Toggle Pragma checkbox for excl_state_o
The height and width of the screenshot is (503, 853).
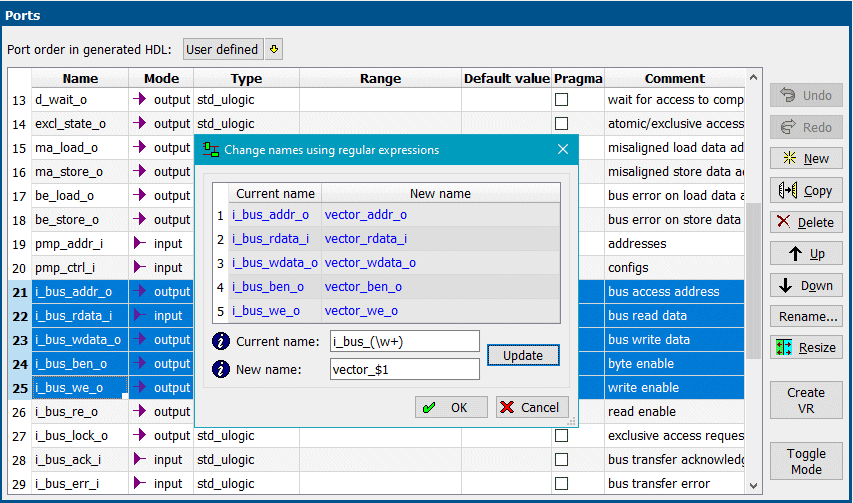click(561, 123)
